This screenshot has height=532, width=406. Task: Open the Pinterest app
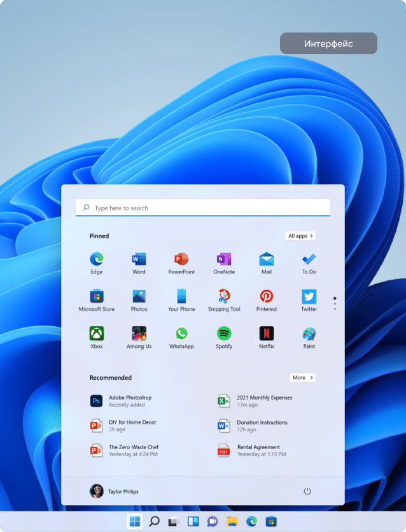tap(267, 300)
